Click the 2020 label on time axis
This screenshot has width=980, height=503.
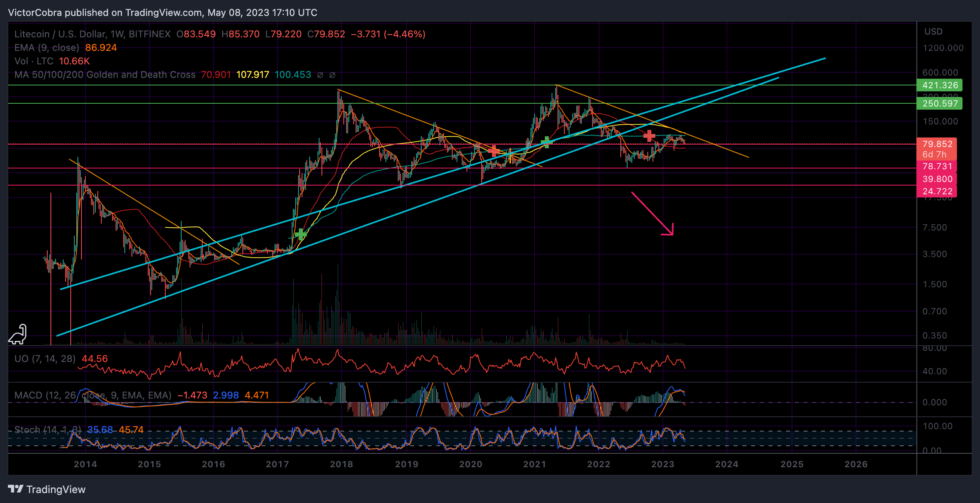point(471,464)
